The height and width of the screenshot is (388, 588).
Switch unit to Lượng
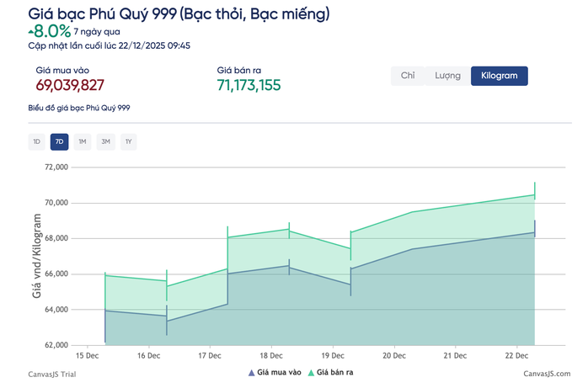(447, 76)
